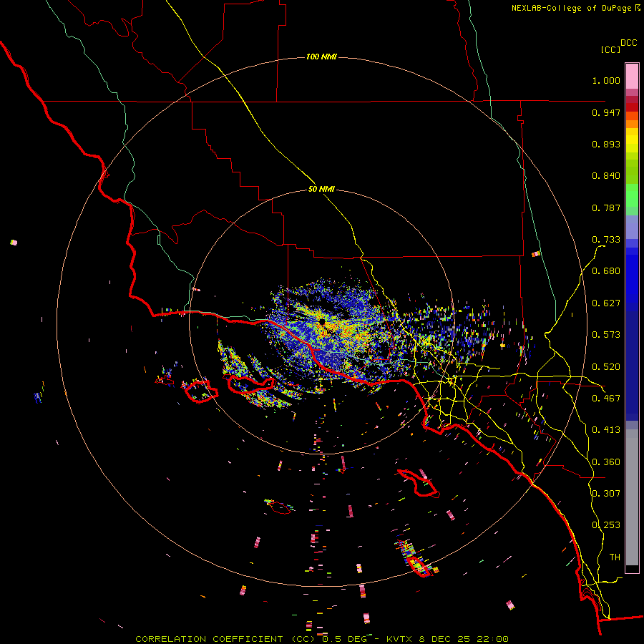Screen dimensions: 644x644
Task: Click the 0.627 color scale value
Action: (x=606, y=303)
